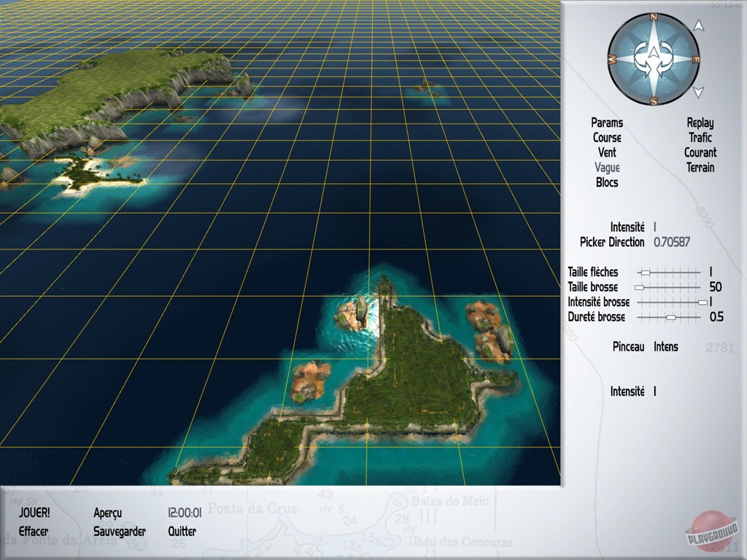Click the down arrow beside the compass
This screenshot has height=560, width=747.
[698, 90]
